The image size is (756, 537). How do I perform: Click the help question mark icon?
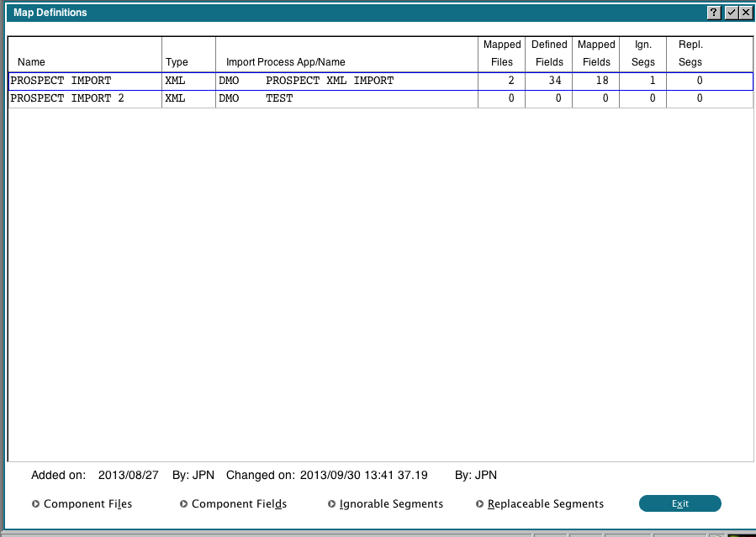[x=714, y=13]
